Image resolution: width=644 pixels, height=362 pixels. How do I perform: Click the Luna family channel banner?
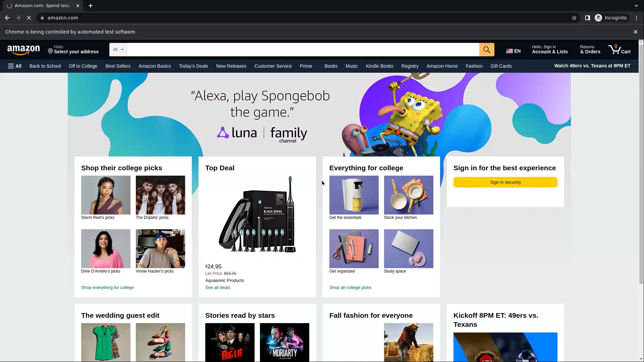tap(319, 115)
